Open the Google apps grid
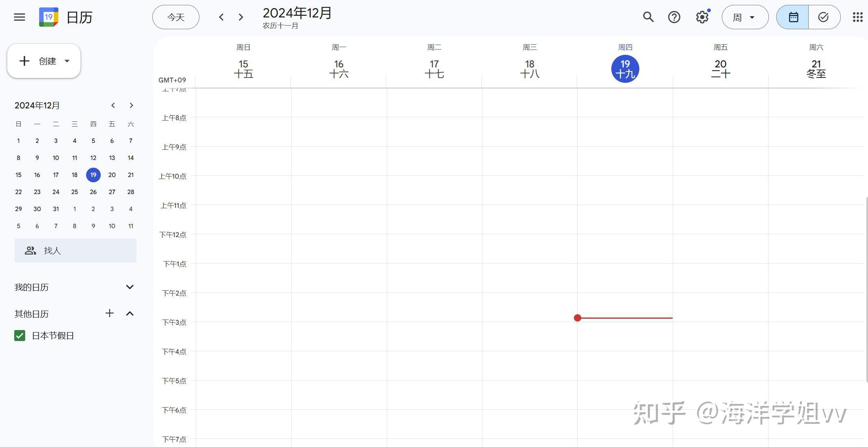 click(857, 17)
